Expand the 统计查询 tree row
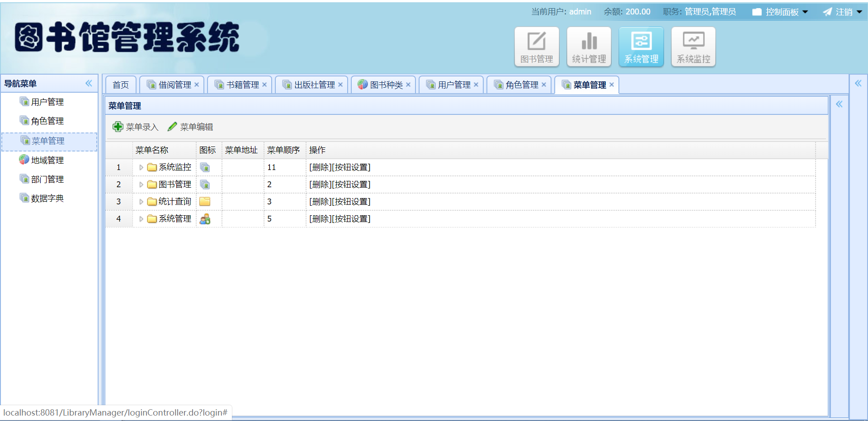This screenshot has width=868, height=421. pos(141,202)
